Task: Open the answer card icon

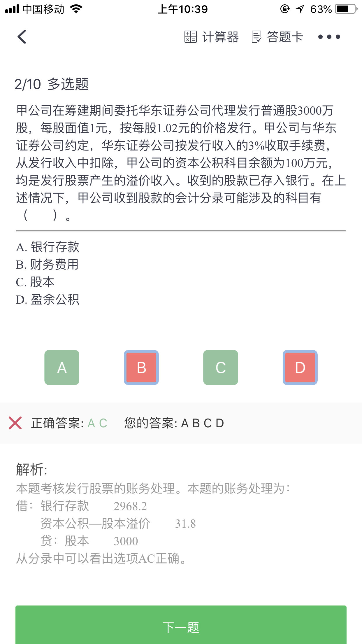Action: click(x=256, y=37)
